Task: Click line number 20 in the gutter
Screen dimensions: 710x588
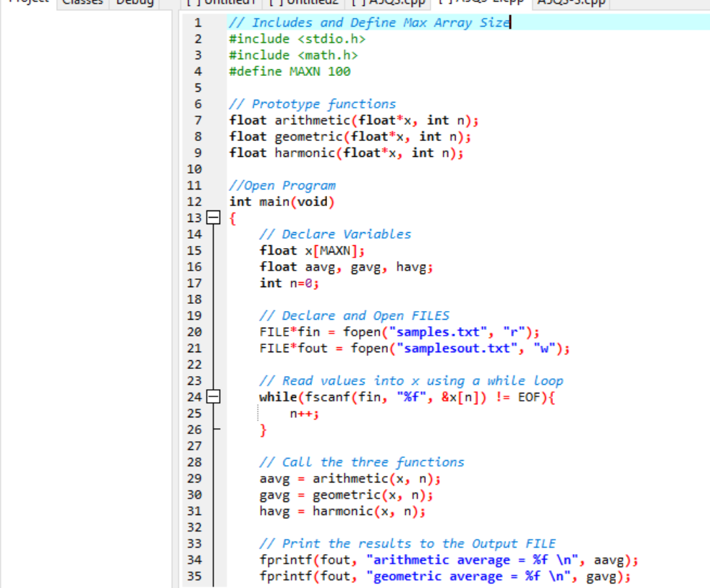Action: coord(194,332)
